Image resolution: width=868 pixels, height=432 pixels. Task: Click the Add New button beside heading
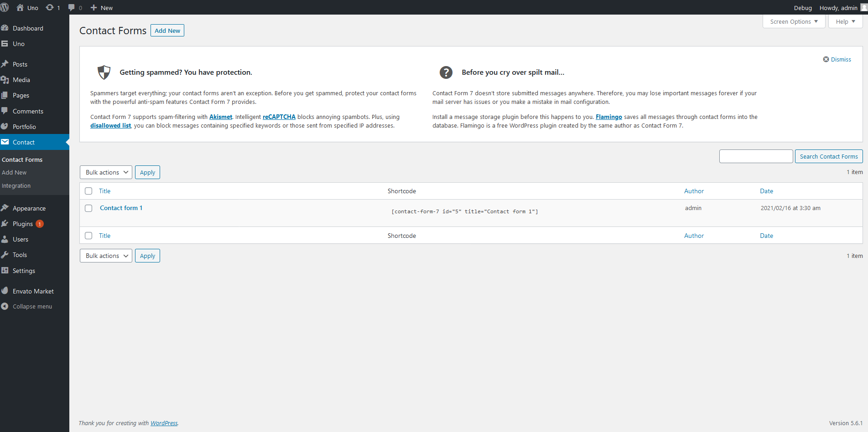point(167,31)
